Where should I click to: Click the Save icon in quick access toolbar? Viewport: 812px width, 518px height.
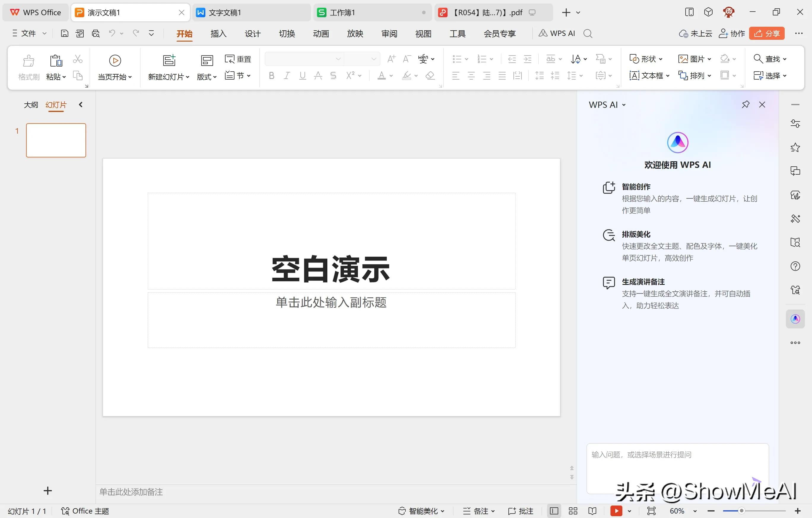pyautogui.click(x=64, y=33)
